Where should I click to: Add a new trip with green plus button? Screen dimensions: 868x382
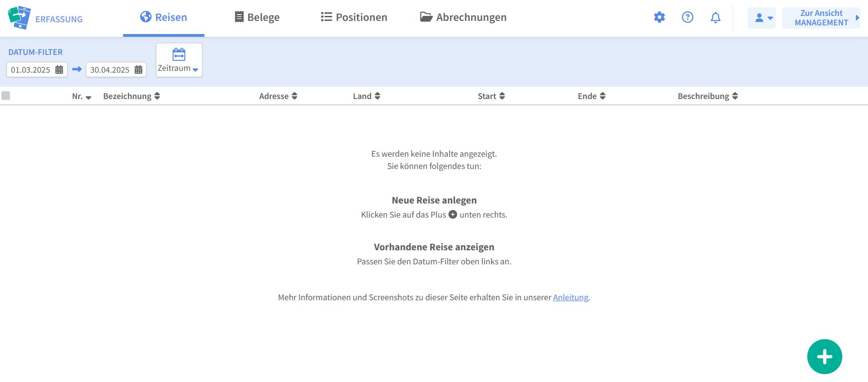(x=824, y=357)
